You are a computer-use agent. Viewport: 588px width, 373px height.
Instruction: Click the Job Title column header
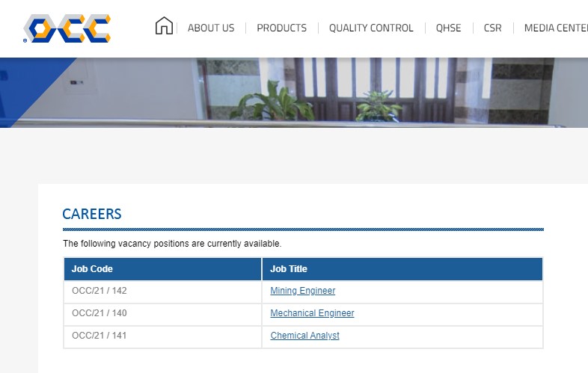point(402,269)
